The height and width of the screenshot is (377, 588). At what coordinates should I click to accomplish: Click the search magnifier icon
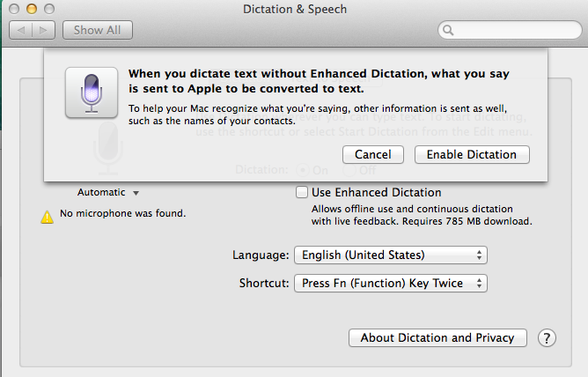tap(448, 30)
